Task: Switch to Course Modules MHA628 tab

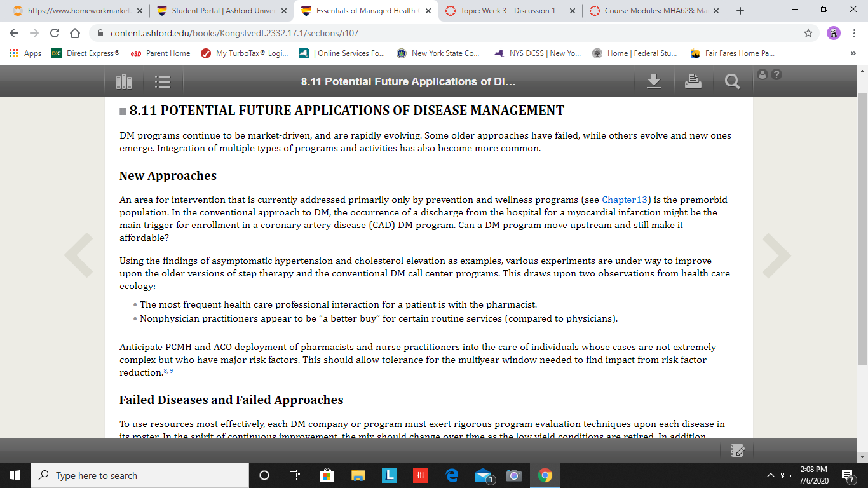Action: pyautogui.click(x=654, y=11)
